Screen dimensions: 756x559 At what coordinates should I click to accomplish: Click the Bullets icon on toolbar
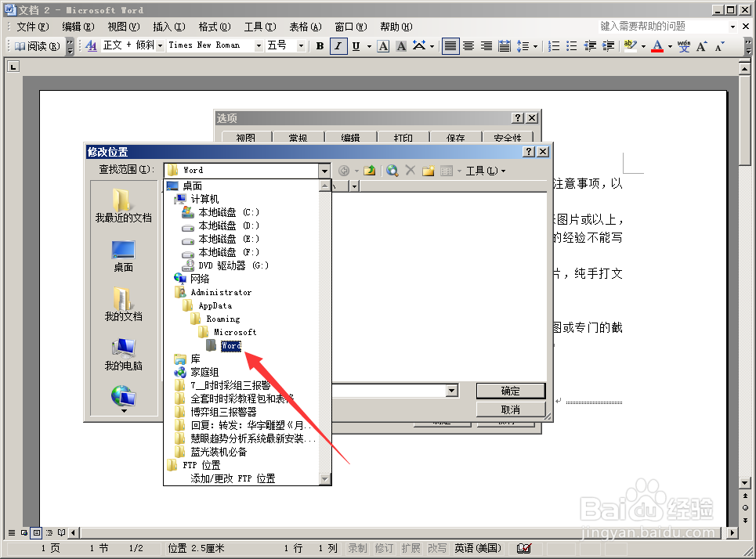pyautogui.click(x=570, y=45)
